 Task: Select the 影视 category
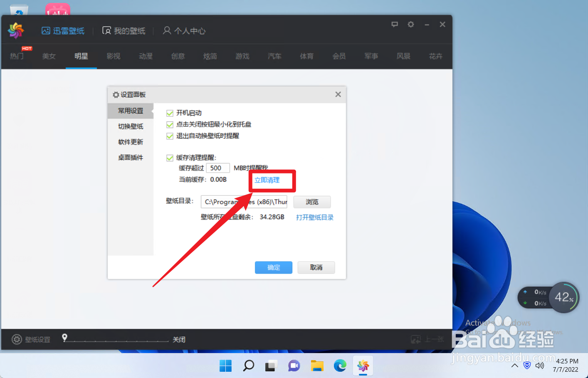tap(114, 56)
